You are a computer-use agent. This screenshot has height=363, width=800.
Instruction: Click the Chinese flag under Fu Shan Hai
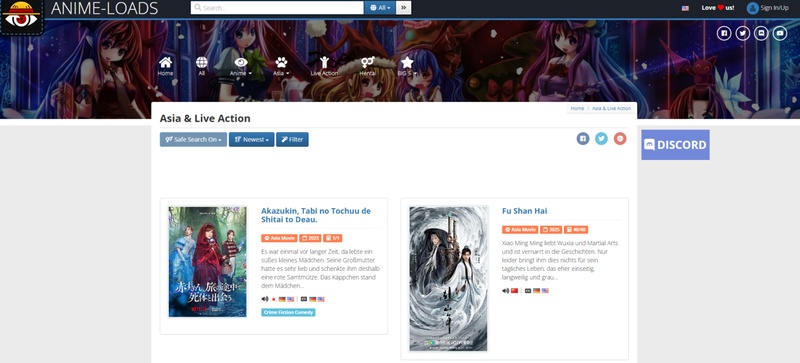(x=514, y=291)
